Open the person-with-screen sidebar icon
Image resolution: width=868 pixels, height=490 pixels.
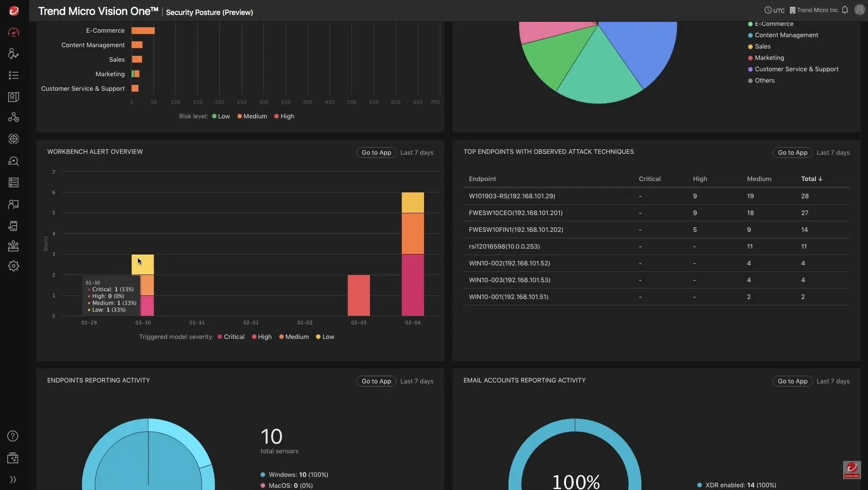pyautogui.click(x=14, y=204)
